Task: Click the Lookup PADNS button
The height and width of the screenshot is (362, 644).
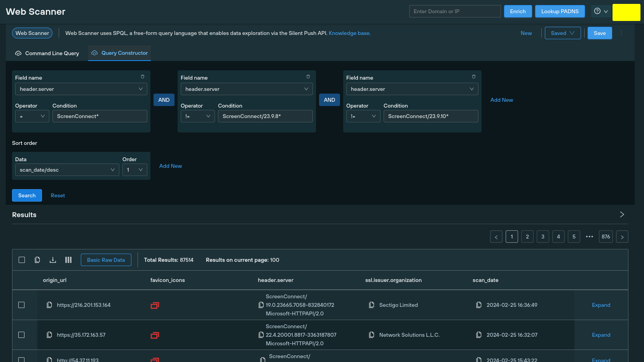Action: (x=560, y=11)
